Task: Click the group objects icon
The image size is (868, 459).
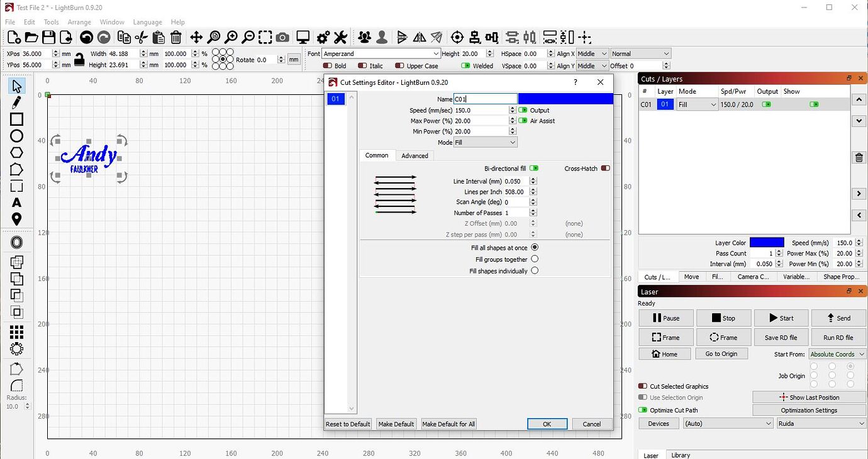Action: tap(364, 37)
